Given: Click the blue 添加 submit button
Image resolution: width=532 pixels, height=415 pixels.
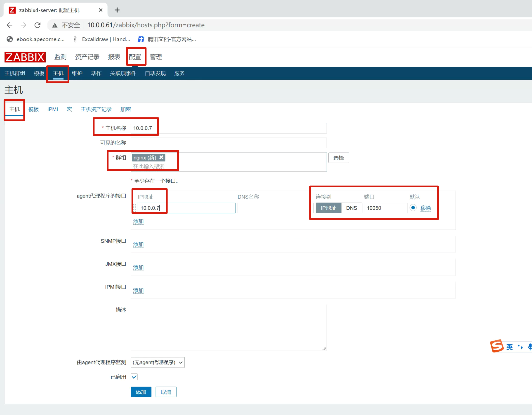Looking at the screenshot, I should point(141,392).
